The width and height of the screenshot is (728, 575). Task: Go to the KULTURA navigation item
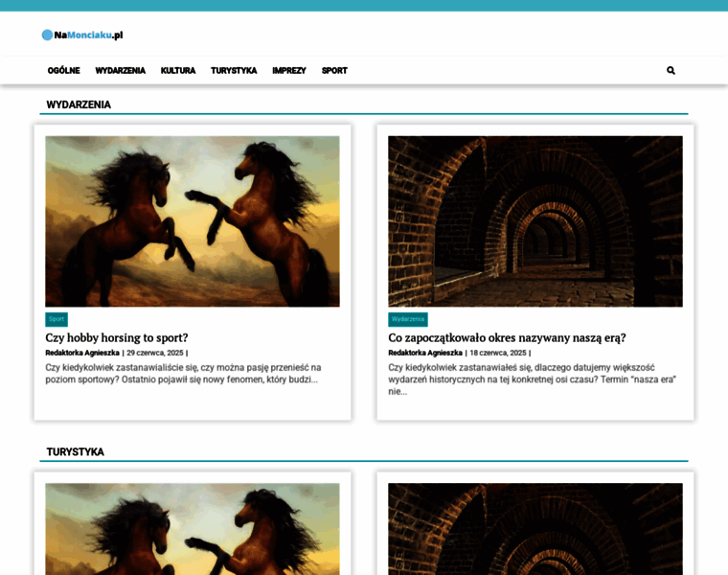(178, 71)
